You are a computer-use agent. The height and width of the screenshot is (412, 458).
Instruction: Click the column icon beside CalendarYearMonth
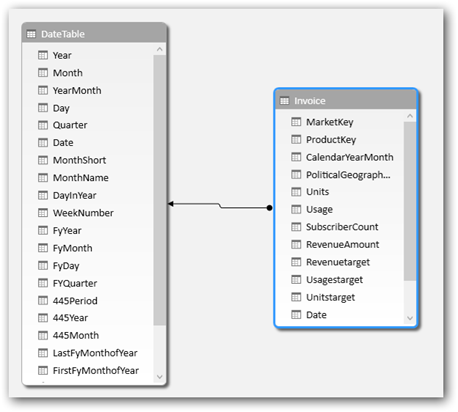pyautogui.click(x=296, y=157)
